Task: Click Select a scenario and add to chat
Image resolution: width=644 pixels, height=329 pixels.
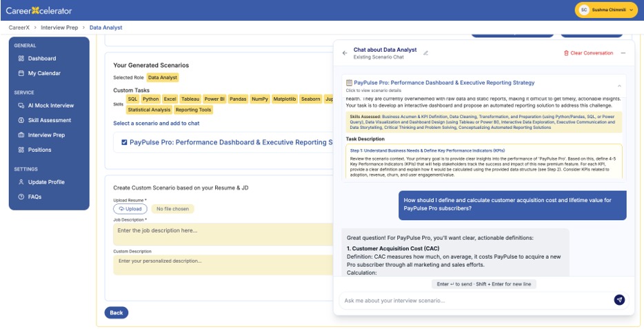Action: click(x=157, y=123)
